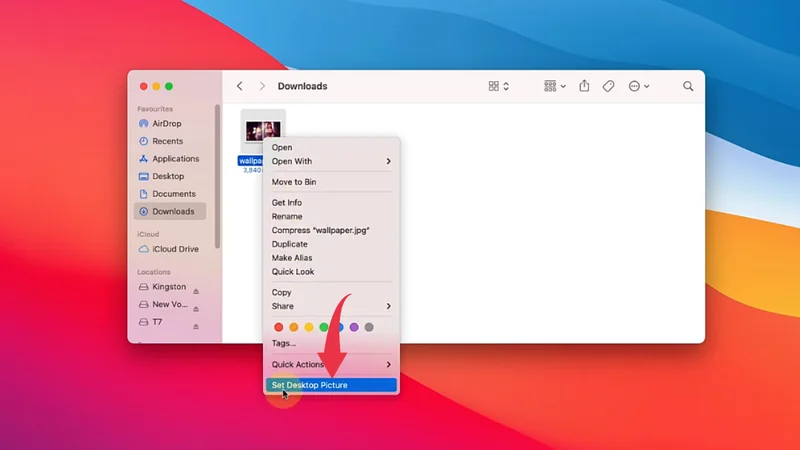Open the icon view switcher dropdown
The height and width of the screenshot is (450, 800).
click(x=499, y=87)
